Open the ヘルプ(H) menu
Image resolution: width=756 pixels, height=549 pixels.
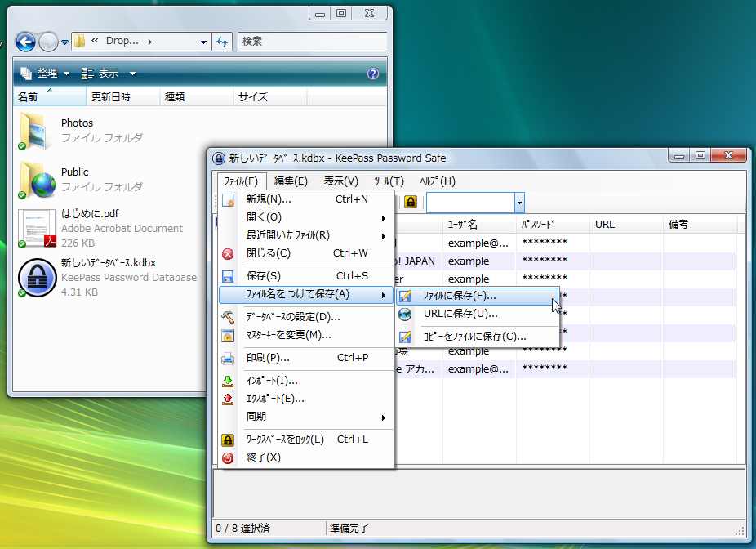(437, 181)
